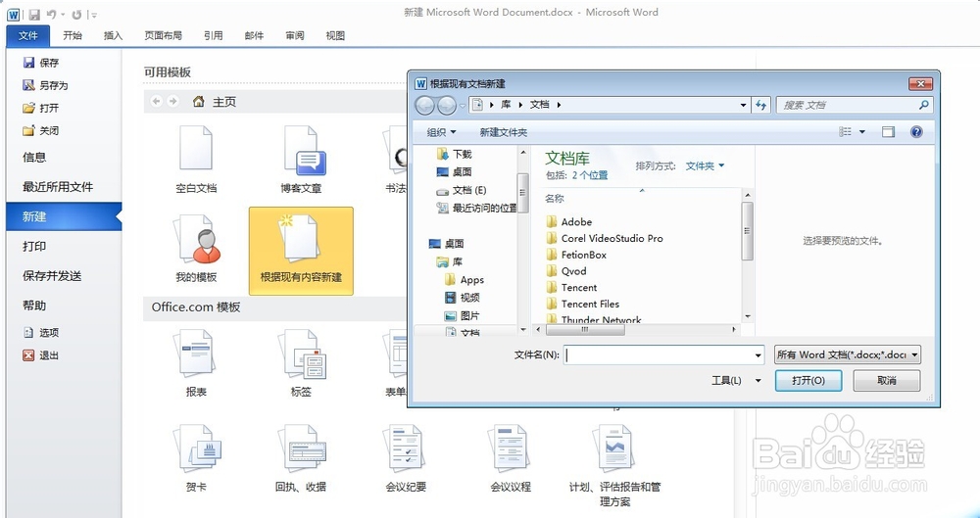
Task: Switch to the 开始 (Home) ribbon tab
Action: tap(73, 35)
